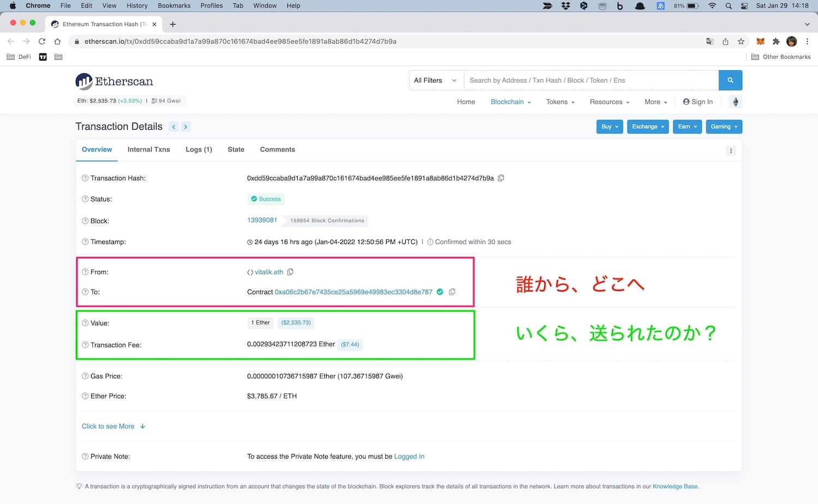Open the Earn dropdown button
Image resolution: width=818 pixels, height=504 pixels.
point(687,126)
